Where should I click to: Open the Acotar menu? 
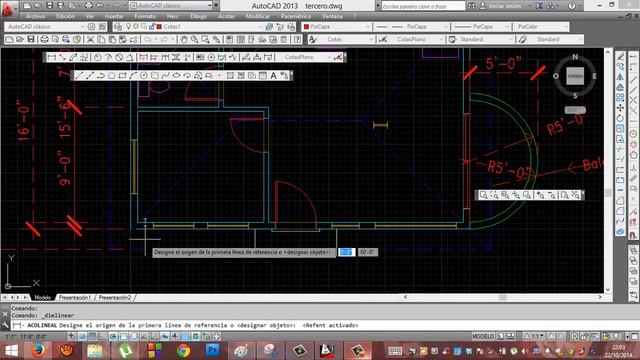point(226,16)
